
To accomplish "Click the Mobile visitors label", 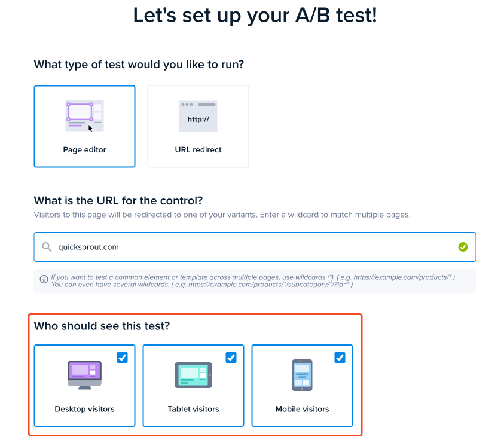I will pos(302,409).
